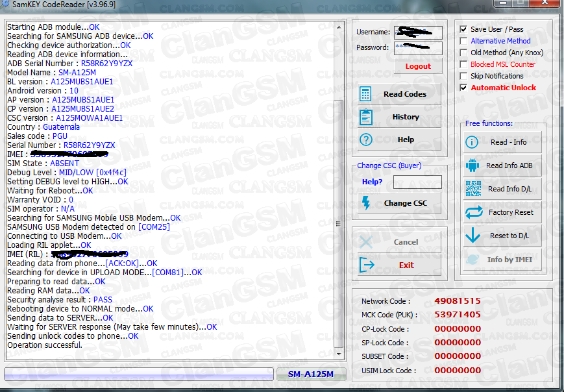Click the globe icon on Info by IMEI
The width and height of the screenshot is (564, 392).
[x=472, y=260]
